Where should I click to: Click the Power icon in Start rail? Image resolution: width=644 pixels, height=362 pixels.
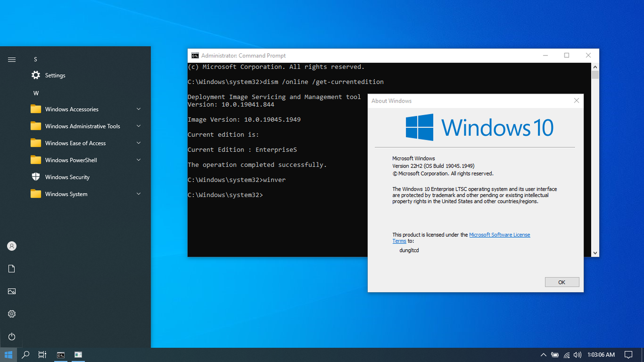tap(12, 337)
